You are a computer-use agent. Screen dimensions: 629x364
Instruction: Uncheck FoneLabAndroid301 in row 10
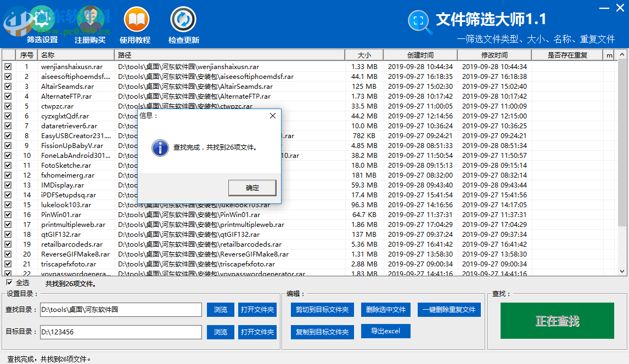[8, 156]
